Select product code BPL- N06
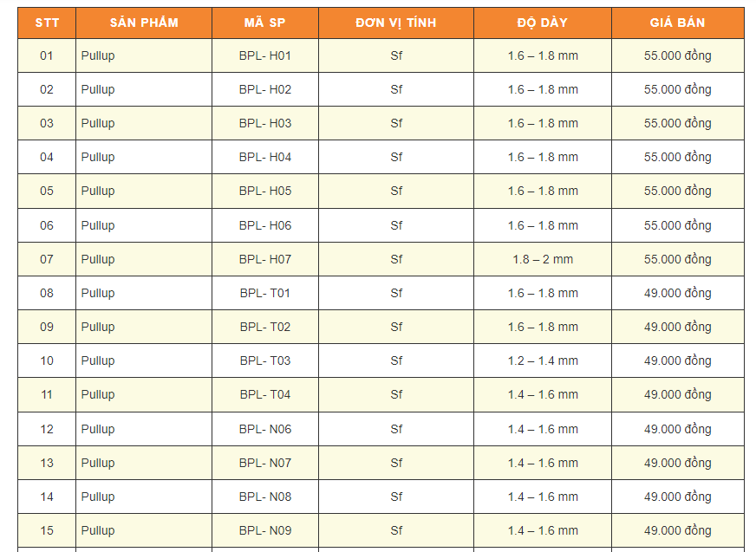This screenshot has height=552, width=756. (265, 429)
